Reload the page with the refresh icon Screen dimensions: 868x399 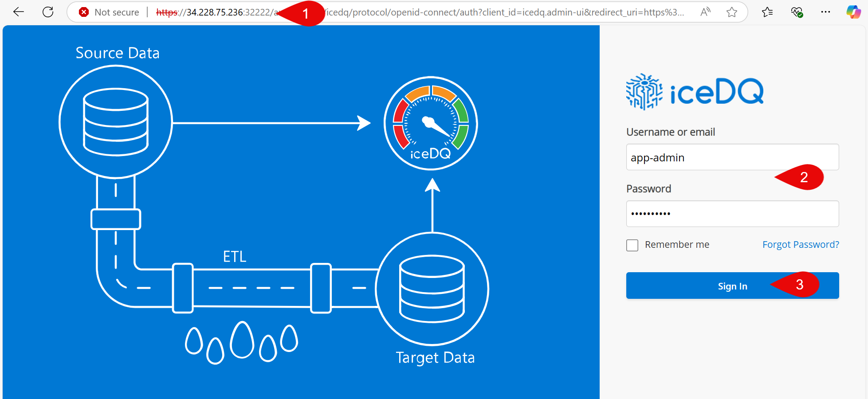point(48,12)
